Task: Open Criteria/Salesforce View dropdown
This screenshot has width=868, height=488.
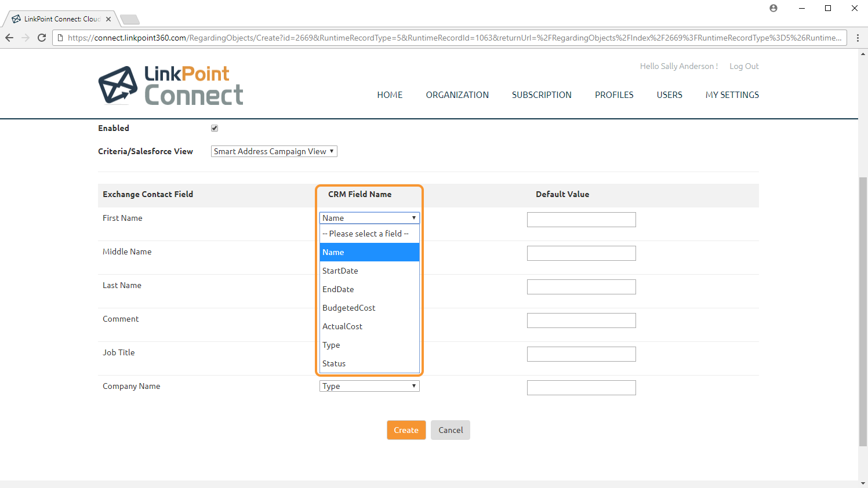Action: pos(274,151)
